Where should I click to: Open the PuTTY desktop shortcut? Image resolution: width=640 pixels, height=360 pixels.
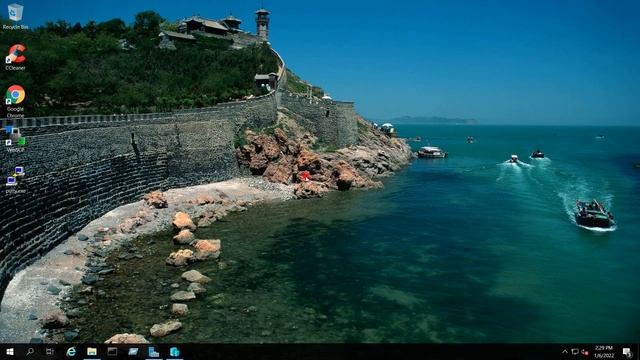click(16, 180)
